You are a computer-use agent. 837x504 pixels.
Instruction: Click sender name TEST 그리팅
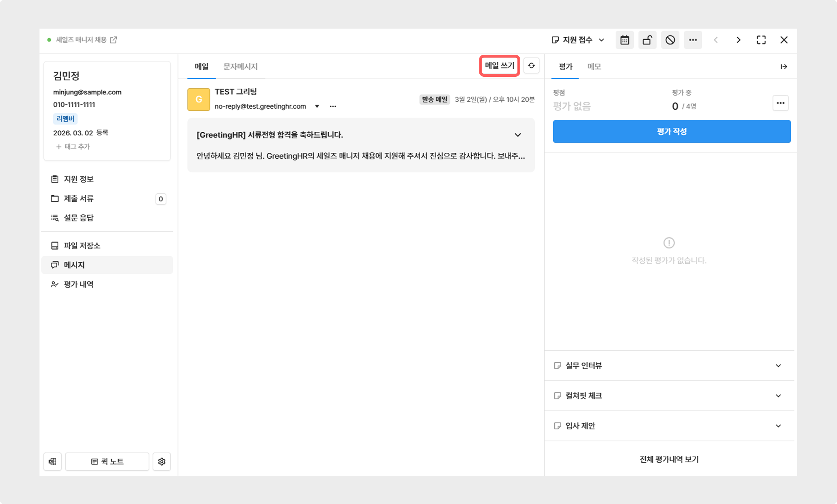click(x=236, y=92)
